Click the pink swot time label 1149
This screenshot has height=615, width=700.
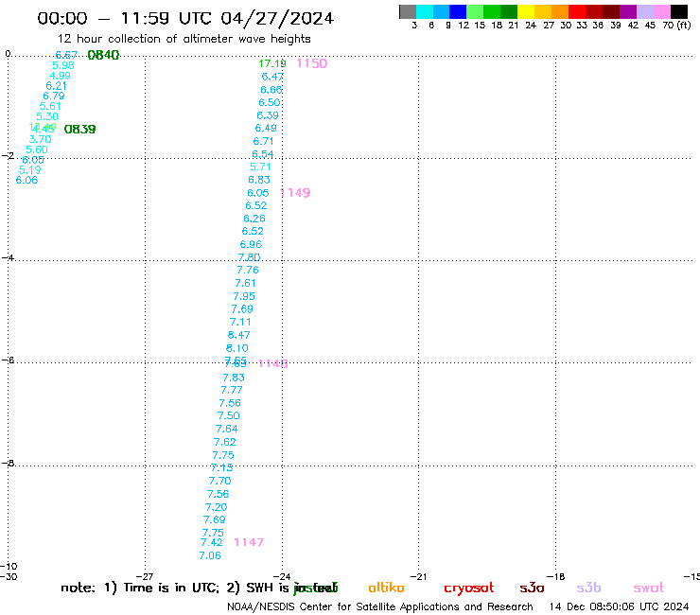[295, 192]
